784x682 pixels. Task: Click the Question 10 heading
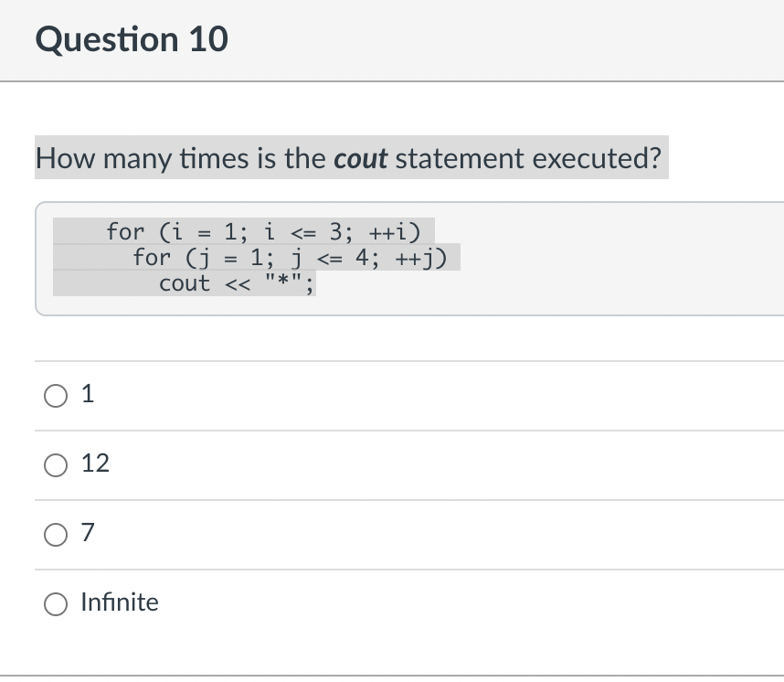point(132,39)
